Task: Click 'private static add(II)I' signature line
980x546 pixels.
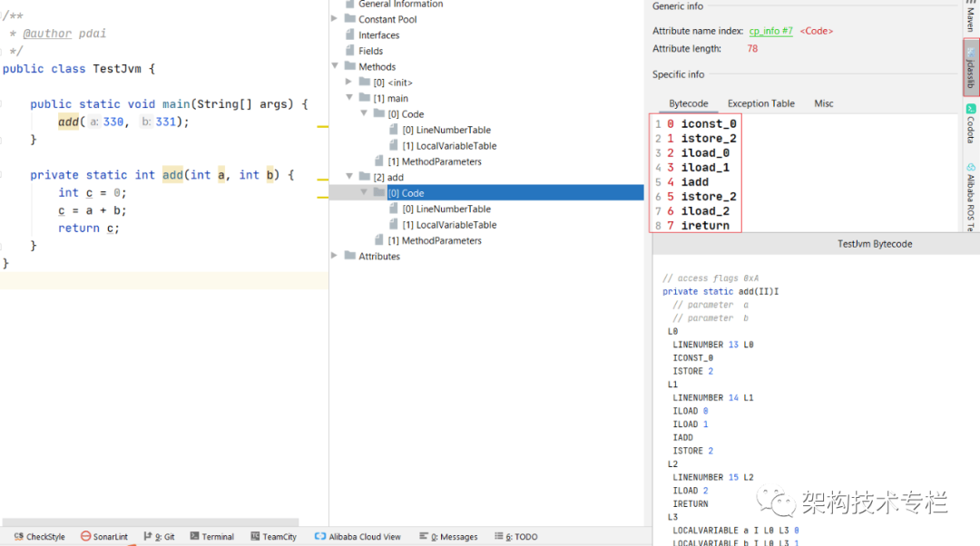Action: (720, 292)
